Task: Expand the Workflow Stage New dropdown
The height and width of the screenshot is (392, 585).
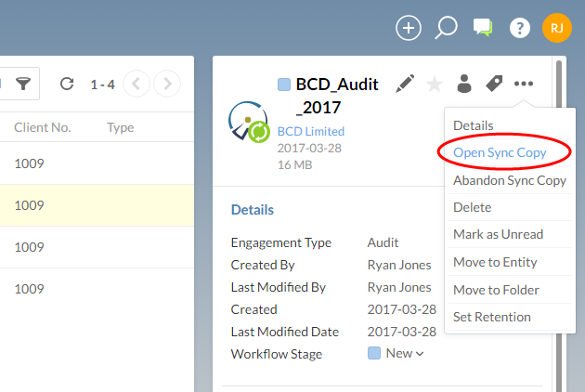Action: (404, 353)
